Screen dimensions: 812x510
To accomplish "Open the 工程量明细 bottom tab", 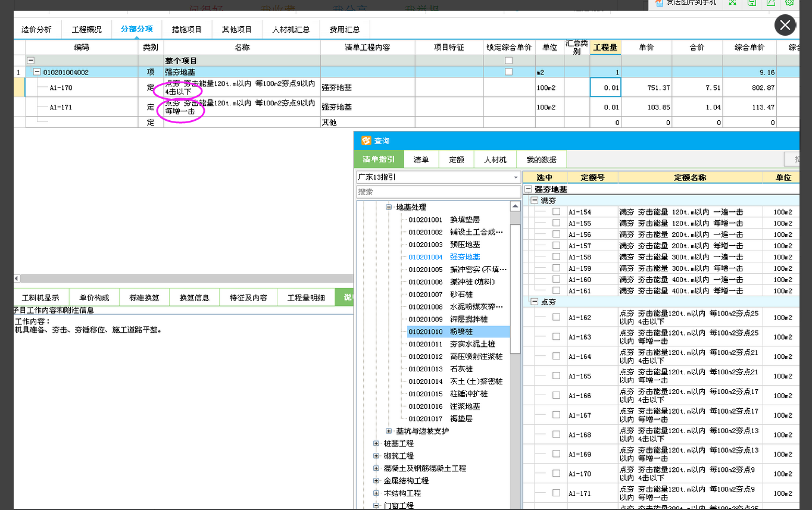I will point(306,298).
